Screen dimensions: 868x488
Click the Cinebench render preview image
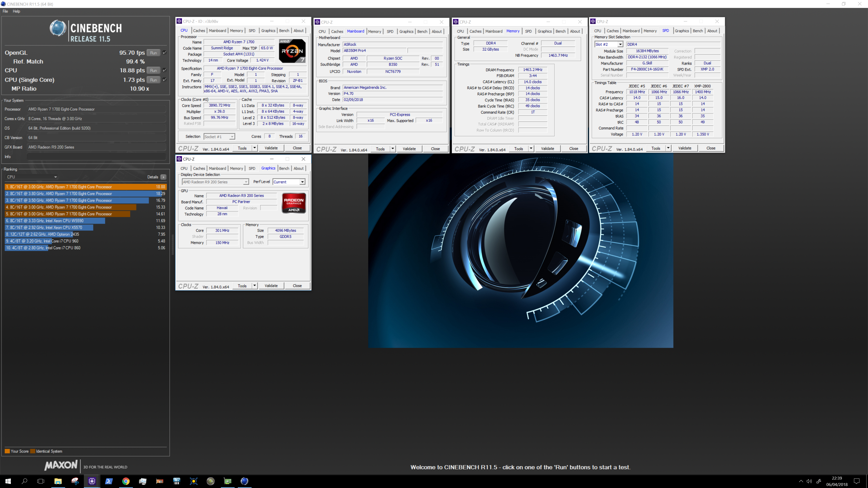click(521, 251)
